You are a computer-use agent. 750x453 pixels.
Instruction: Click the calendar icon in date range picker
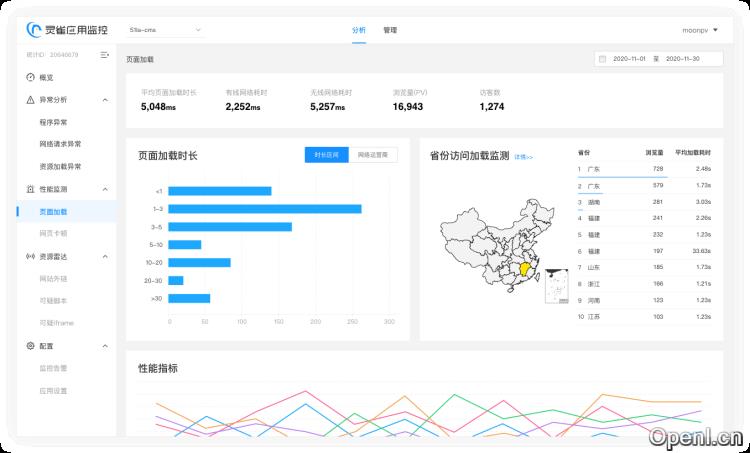(602, 59)
